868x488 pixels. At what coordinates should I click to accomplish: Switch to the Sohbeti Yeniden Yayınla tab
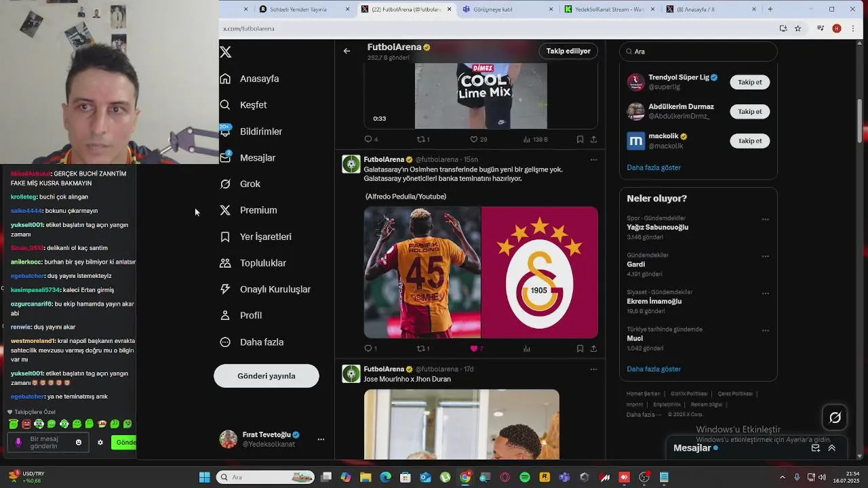pyautogui.click(x=298, y=9)
